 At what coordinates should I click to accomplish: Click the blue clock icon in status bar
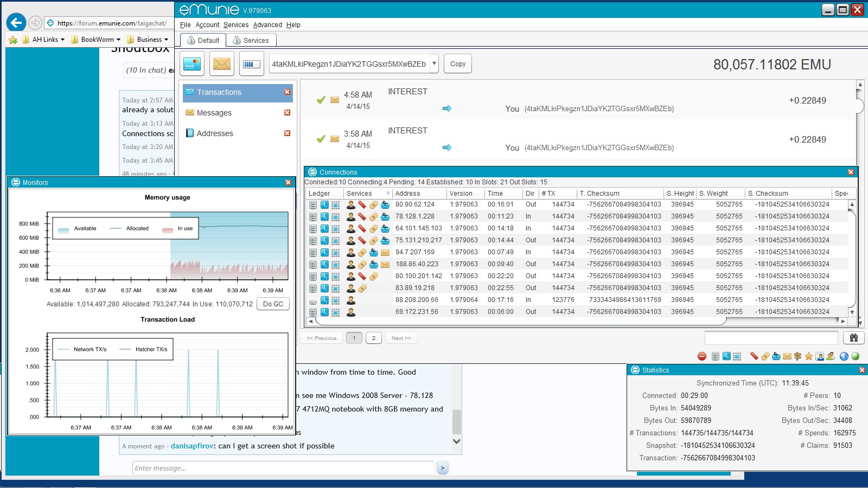[x=726, y=356]
